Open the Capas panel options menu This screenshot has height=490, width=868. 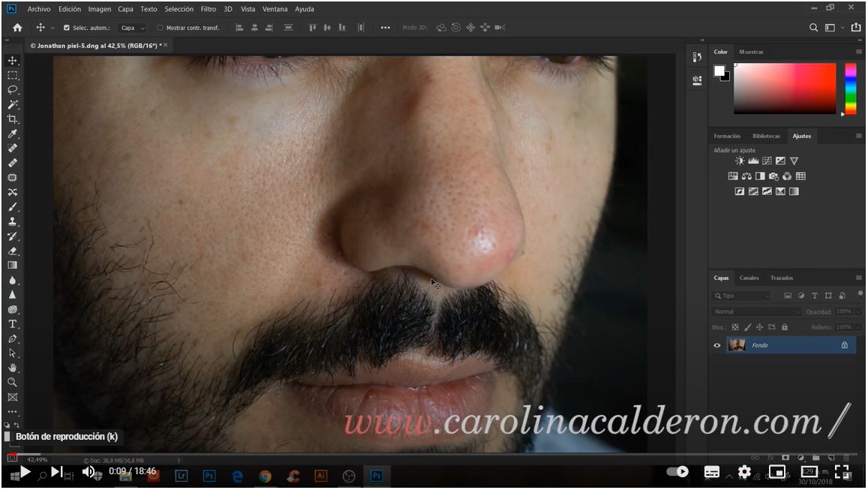(858, 278)
